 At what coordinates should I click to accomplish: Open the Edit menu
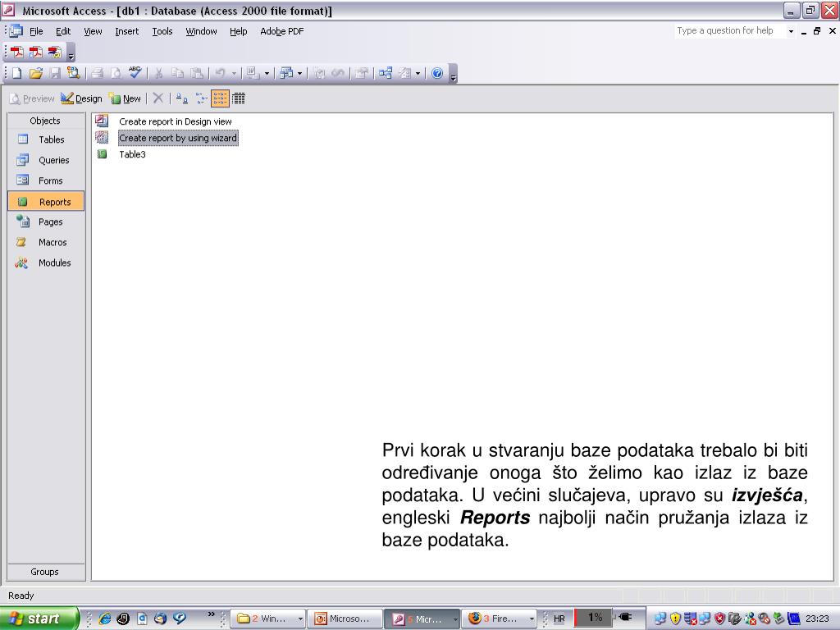[63, 31]
